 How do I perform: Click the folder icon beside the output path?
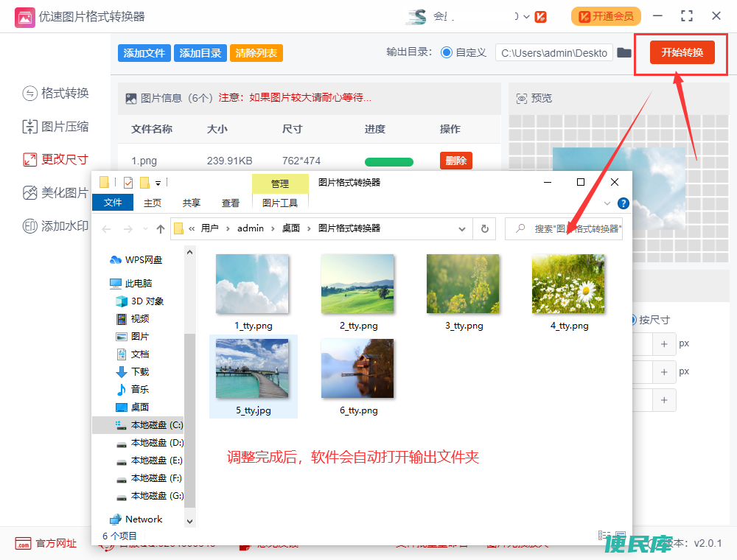pyautogui.click(x=624, y=52)
